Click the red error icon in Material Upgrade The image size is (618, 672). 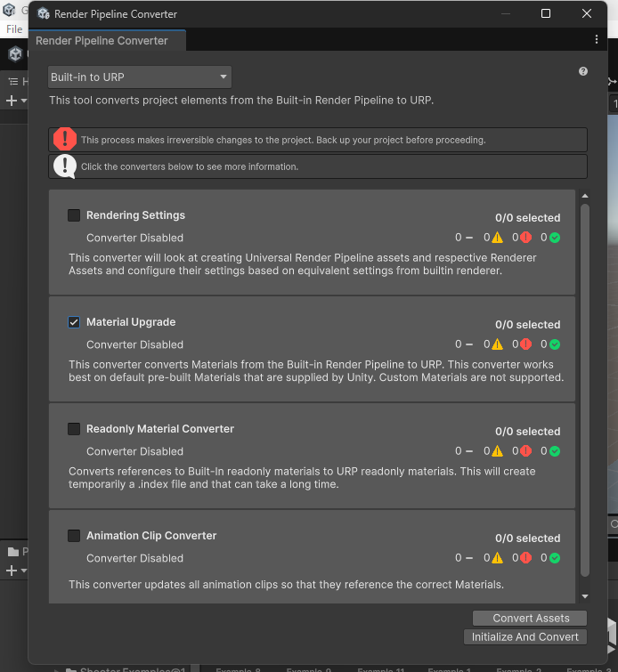(x=525, y=344)
